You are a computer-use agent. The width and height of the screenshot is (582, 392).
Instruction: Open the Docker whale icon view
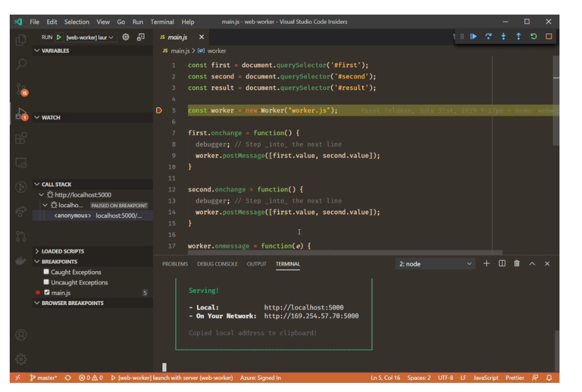point(21,261)
